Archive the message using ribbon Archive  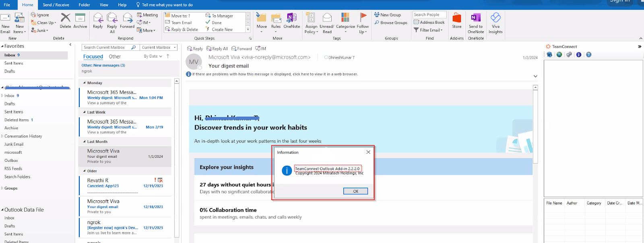point(80,21)
